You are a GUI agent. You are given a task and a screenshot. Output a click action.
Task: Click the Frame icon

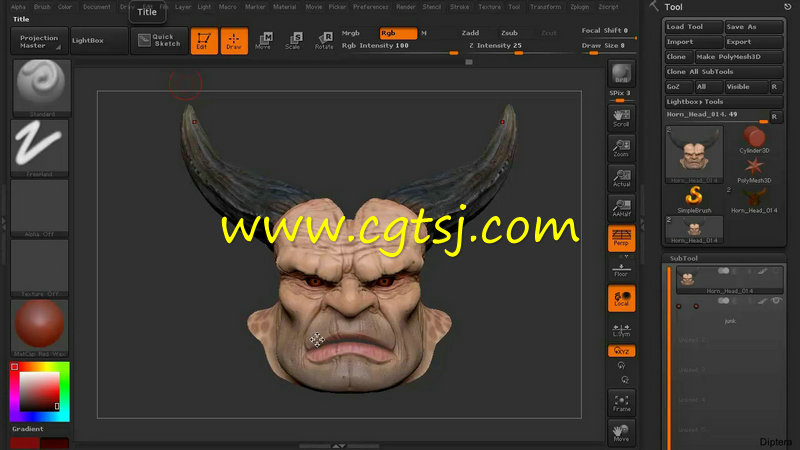coord(621,403)
